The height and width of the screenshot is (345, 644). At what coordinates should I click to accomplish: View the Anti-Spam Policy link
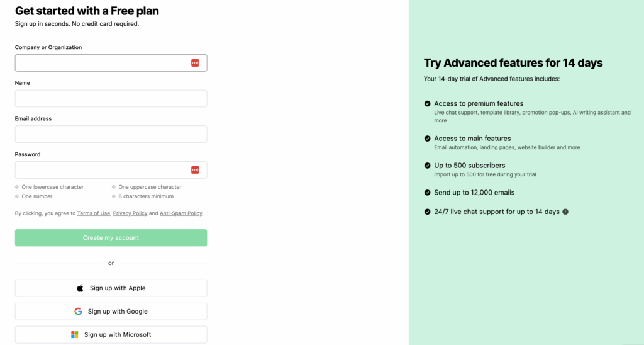(x=181, y=213)
